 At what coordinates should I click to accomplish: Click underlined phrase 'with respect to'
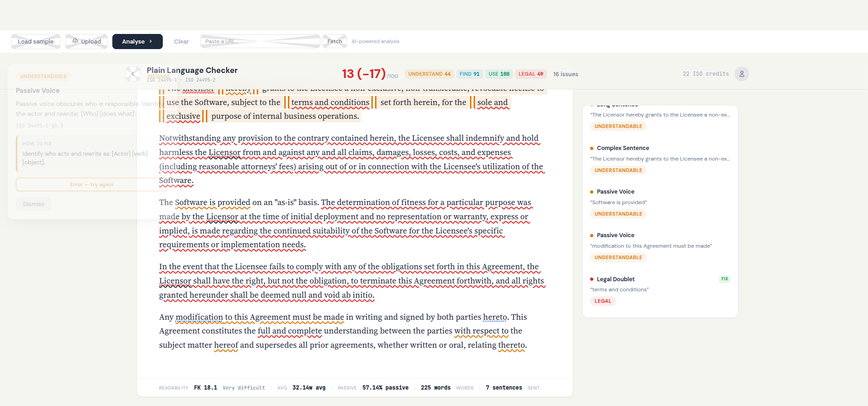[x=481, y=331]
